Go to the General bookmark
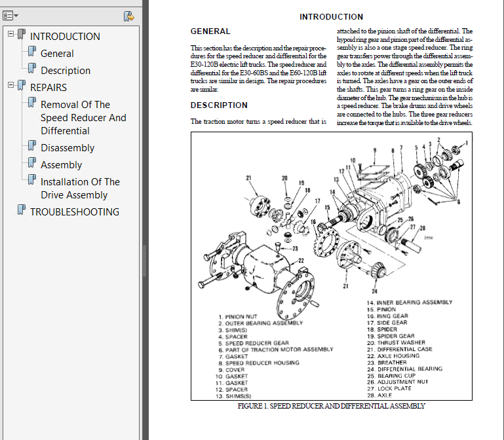Screen dimensions: 504x440 point(57,53)
